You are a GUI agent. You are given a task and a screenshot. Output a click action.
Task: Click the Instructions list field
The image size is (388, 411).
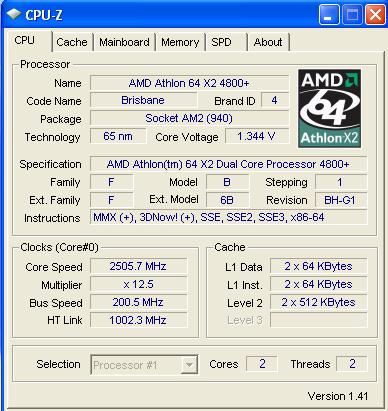click(x=228, y=218)
